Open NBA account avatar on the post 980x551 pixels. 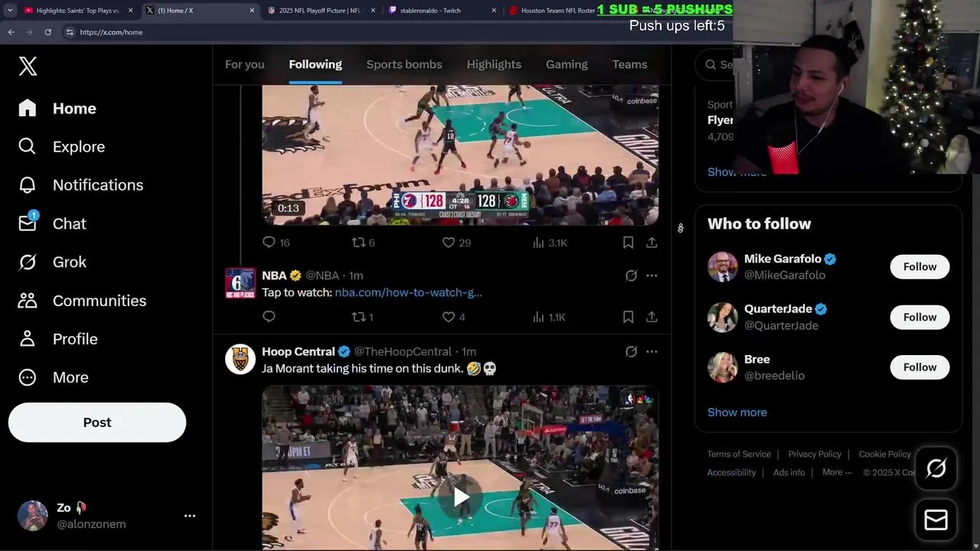(x=240, y=283)
